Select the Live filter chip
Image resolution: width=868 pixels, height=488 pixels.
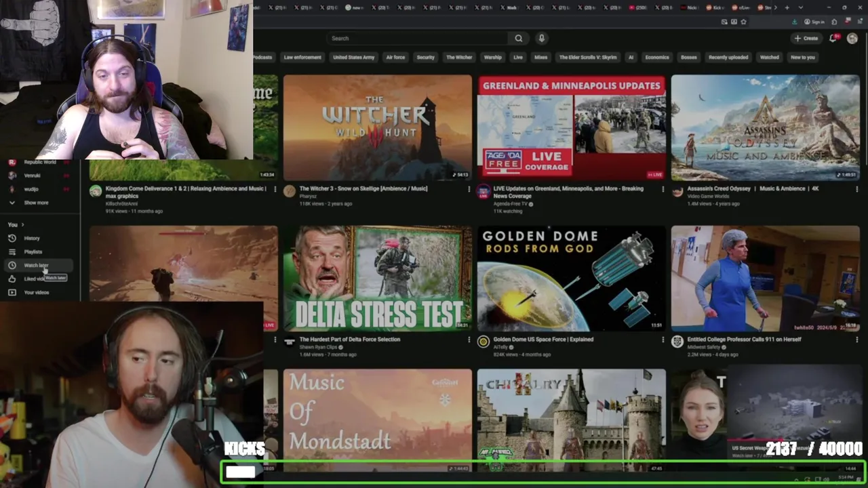click(x=518, y=58)
